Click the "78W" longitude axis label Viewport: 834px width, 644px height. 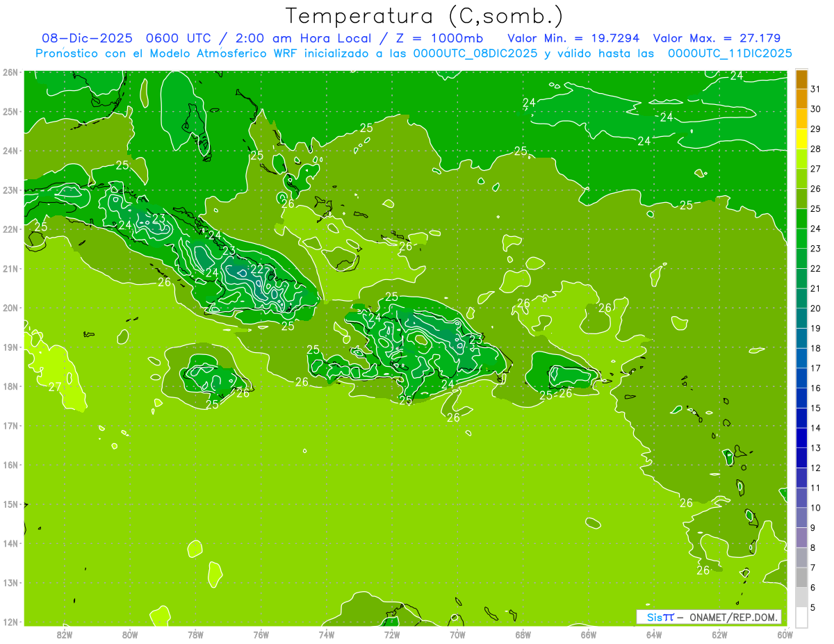195,634
